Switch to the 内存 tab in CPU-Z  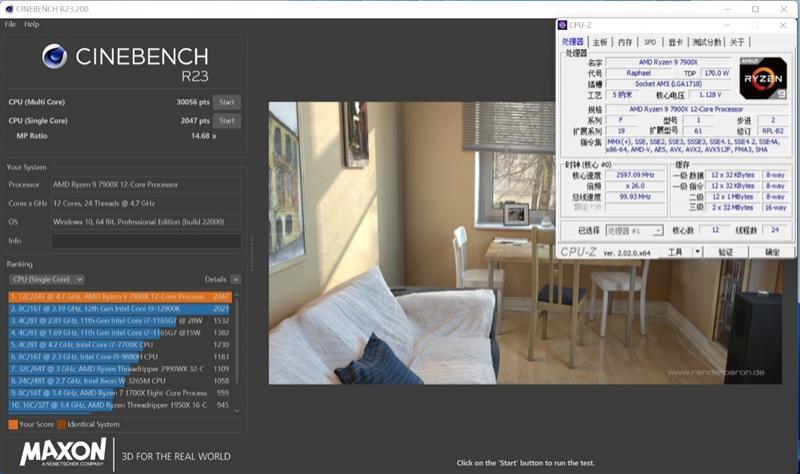(x=625, y=42)
